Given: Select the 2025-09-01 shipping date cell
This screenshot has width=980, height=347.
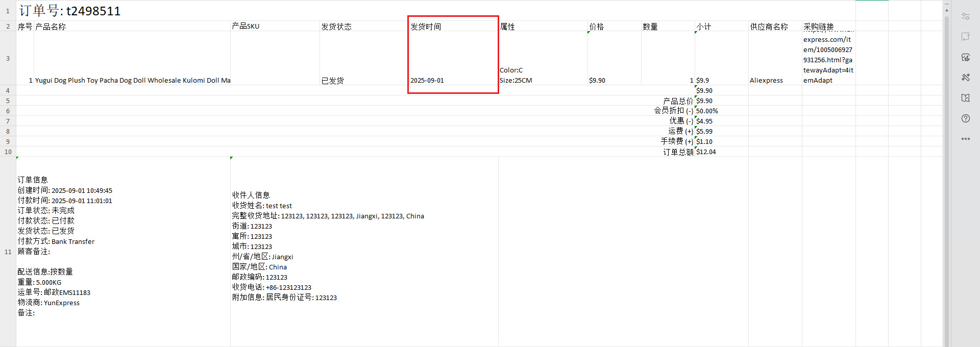Looking at the screenshot, I should [453, 58].
